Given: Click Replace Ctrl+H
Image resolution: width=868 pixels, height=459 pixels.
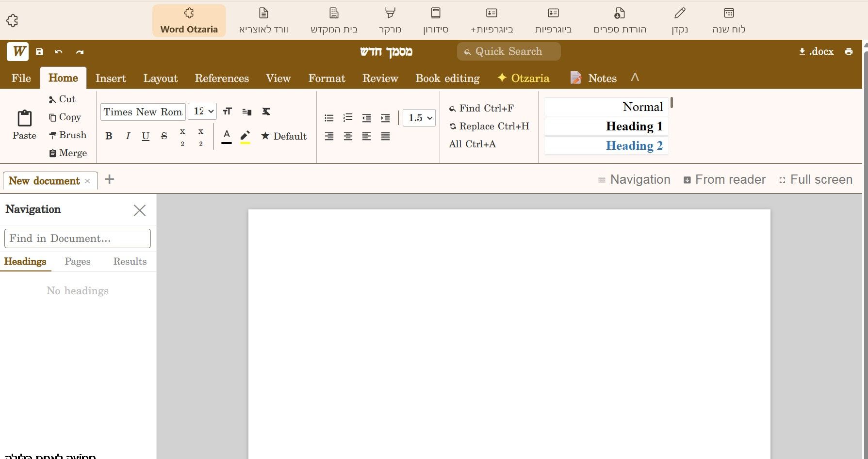Looking at the screenshot, I should pyautogui.click(x=489, y=126).
